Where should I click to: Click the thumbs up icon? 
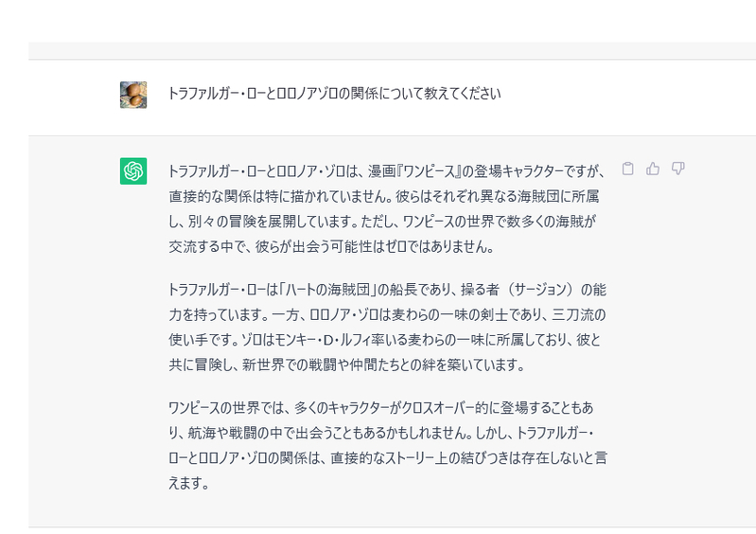653,169
